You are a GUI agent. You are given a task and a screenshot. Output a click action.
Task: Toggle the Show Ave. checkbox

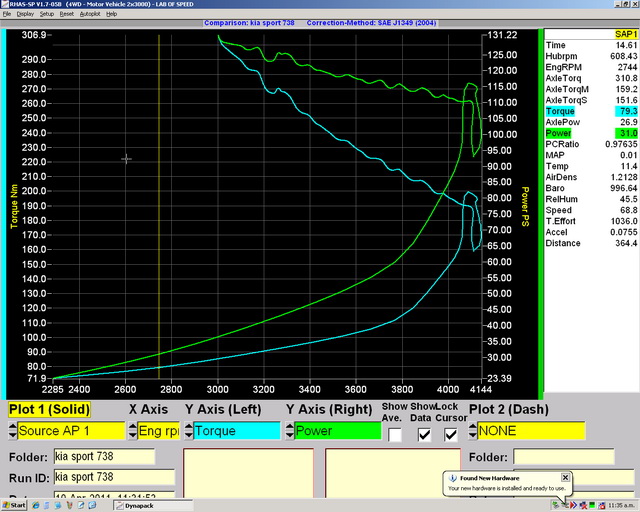pos(396,434)
